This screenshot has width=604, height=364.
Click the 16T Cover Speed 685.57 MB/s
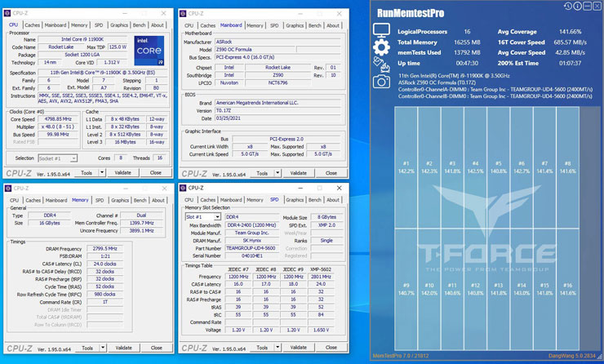[570, 42]
